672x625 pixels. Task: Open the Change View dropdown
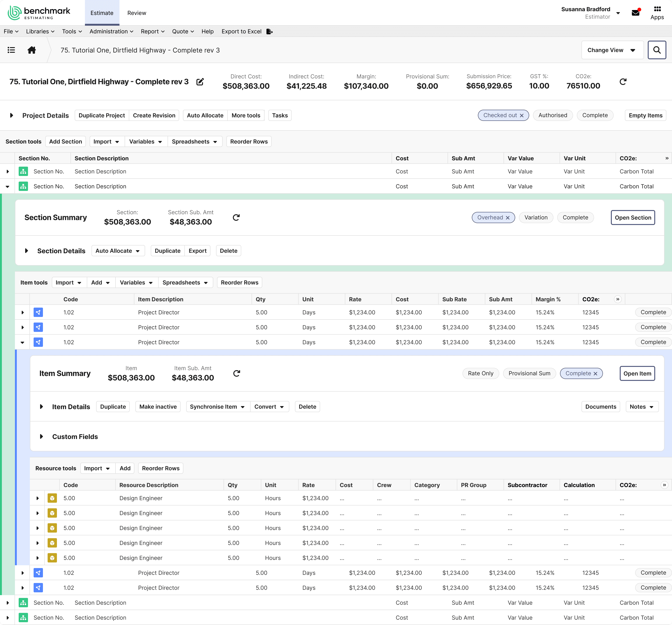click(x=612, y=50)
